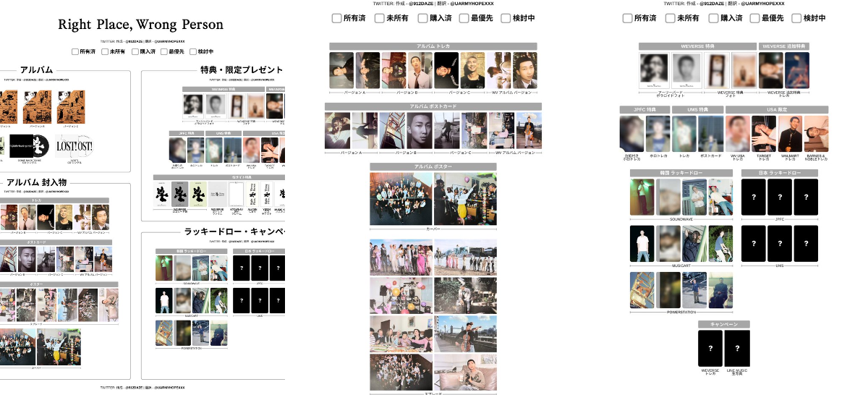Select the enlarged WV USA トレカ card
868x395 pixels.
[x=737, y=133]
